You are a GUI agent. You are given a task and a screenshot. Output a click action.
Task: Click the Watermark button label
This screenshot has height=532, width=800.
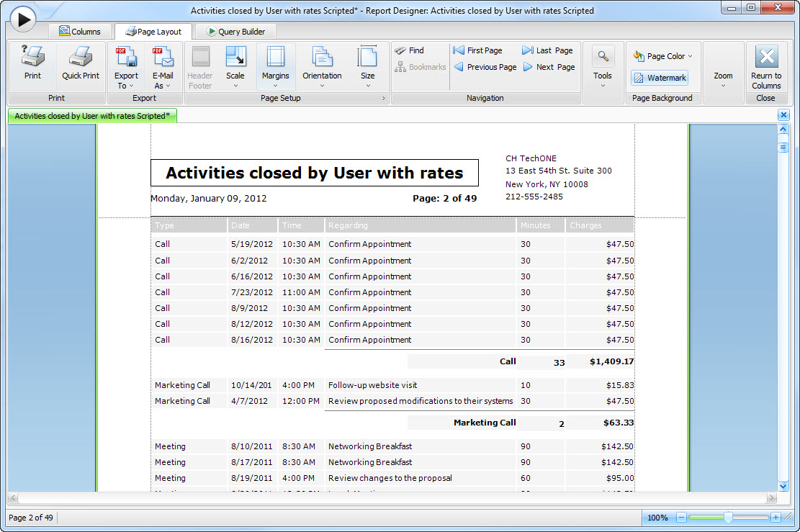667,78
